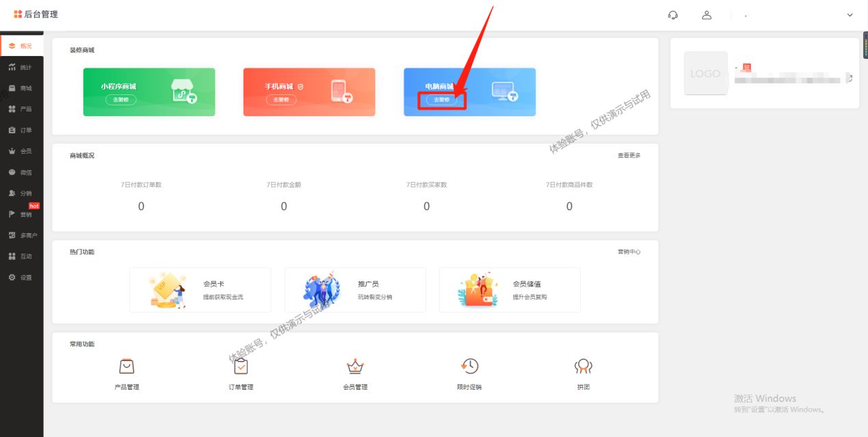Open the 产品 products sidebar item
This screenshot has width=868, height=437.
click(x=21, y=109)
